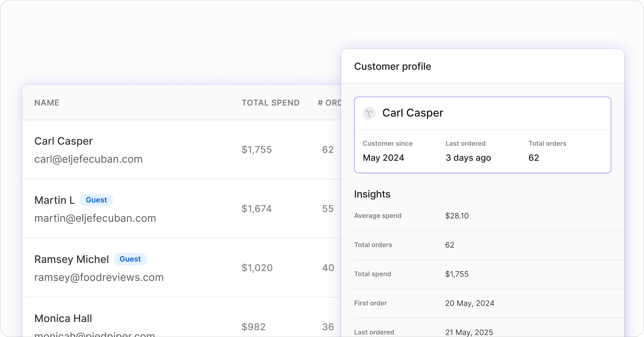Click the Insights section heading
The height and width of the screenshot is (337, 644).
click(372, 194)
